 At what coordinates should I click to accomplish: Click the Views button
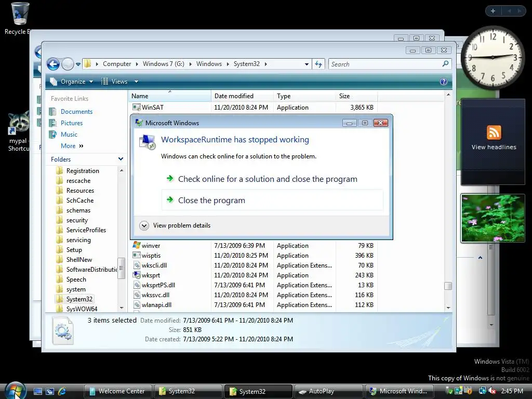115,82
